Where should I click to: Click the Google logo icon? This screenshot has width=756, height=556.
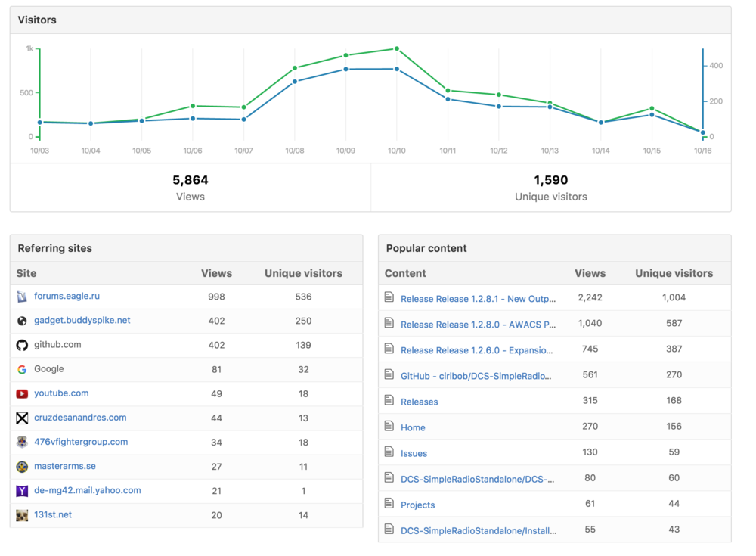(22, 369)
